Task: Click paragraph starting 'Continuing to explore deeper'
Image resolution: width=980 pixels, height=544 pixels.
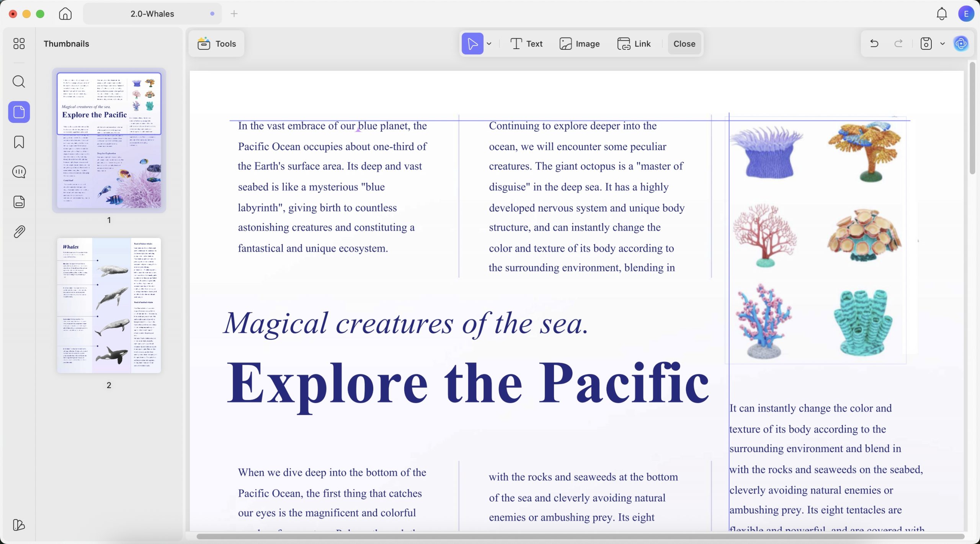Action: tap(586, 197)
